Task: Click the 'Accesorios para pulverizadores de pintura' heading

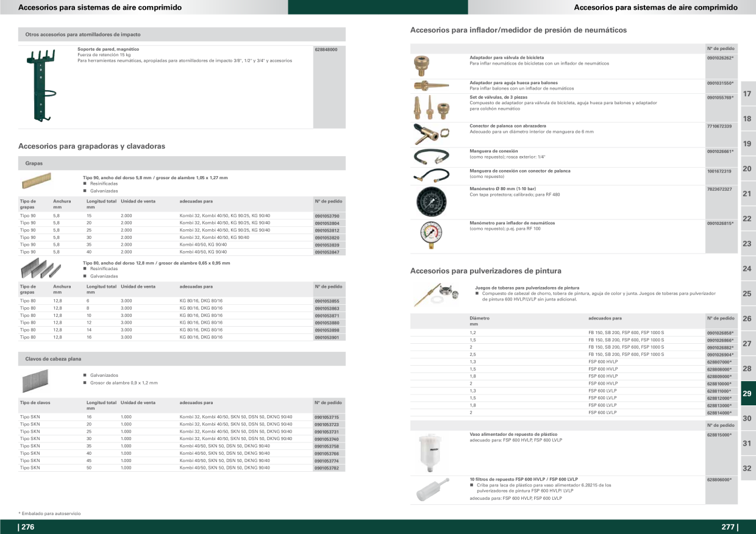Action: click(486, 271)
